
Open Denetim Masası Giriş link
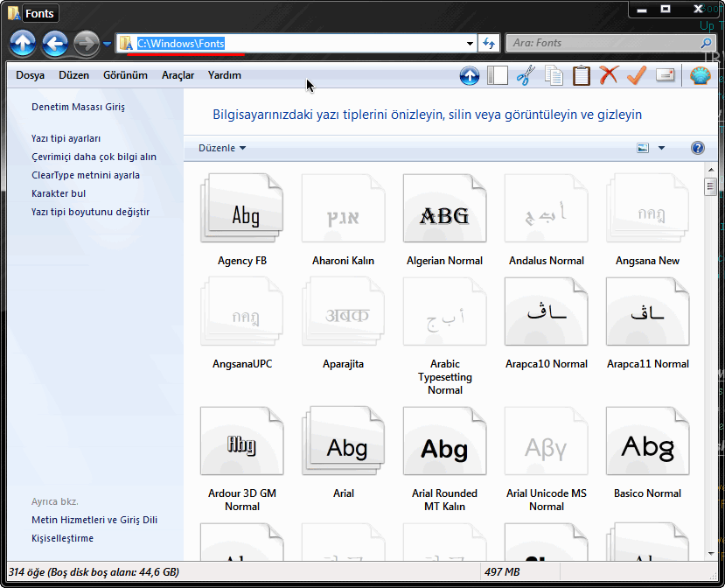point(78,107)
